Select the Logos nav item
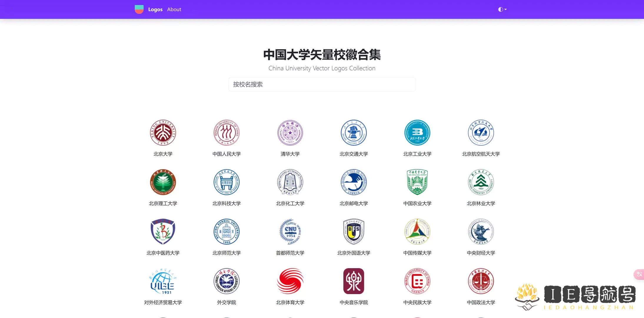This screenshot has height=318, width=644. pos(155,9)
